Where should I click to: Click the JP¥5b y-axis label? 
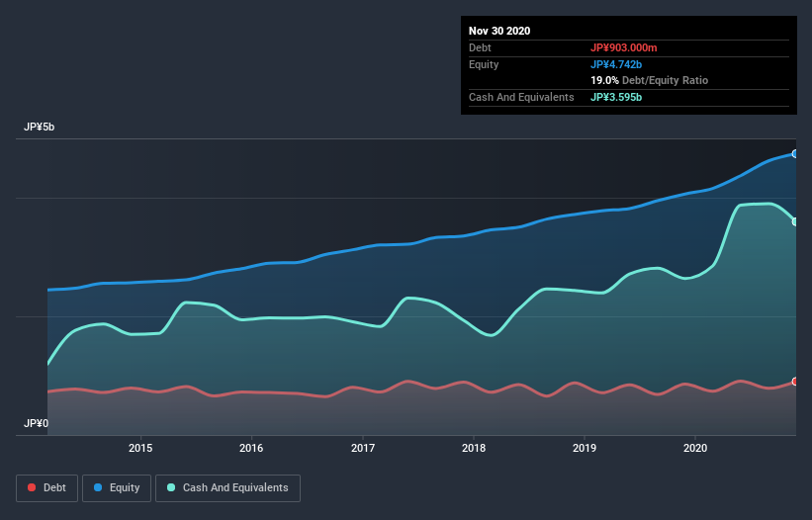tap(39, 128)
